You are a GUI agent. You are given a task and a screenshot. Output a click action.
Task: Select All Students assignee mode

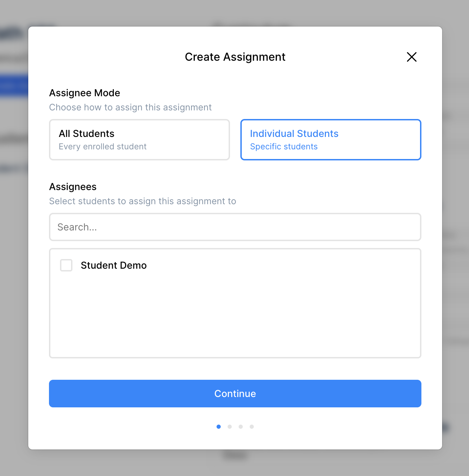(139, 140)
